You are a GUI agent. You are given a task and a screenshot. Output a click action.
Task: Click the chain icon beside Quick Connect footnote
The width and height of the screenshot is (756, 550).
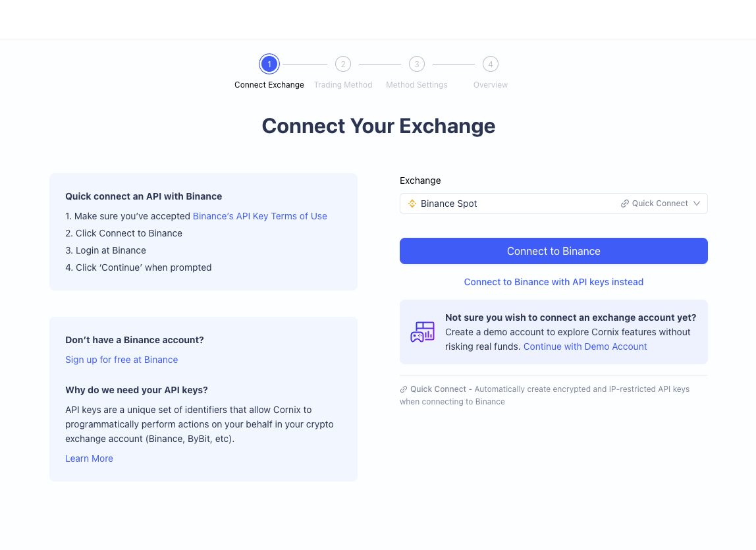point(404,389)
